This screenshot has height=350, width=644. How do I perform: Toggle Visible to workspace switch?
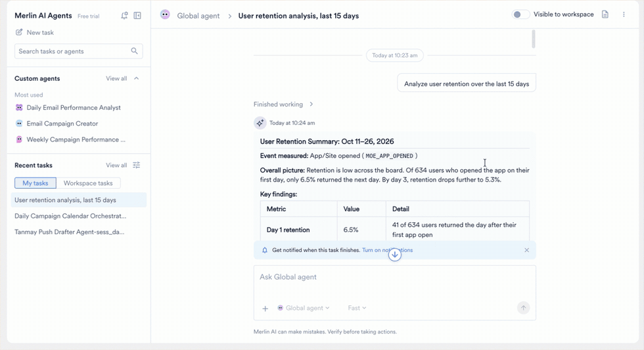[x=520, y=14]
